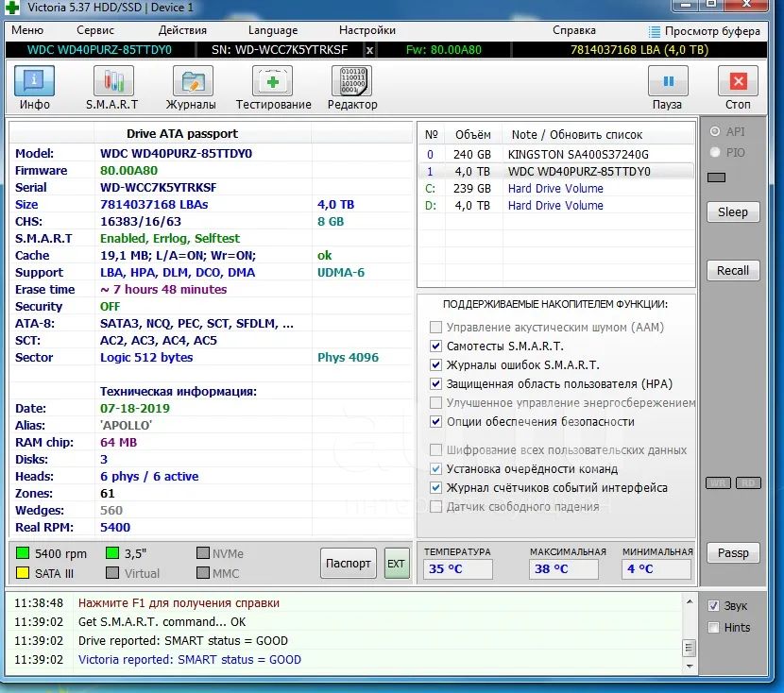Click the Просмотр буфера list icon

(x=654, y=31)
